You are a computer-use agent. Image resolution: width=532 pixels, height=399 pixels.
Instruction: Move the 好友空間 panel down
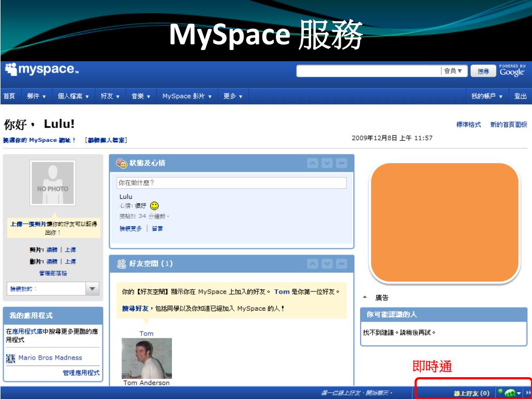(327, 263)
